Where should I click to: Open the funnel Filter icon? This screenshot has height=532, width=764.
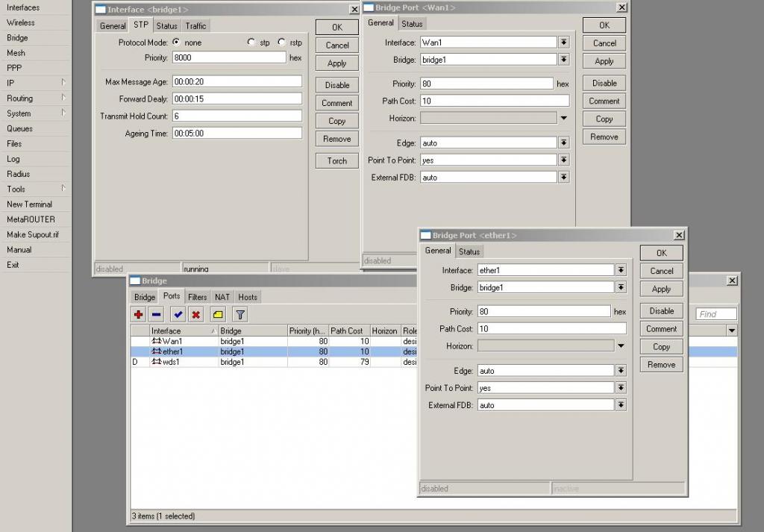pos(240,315)
